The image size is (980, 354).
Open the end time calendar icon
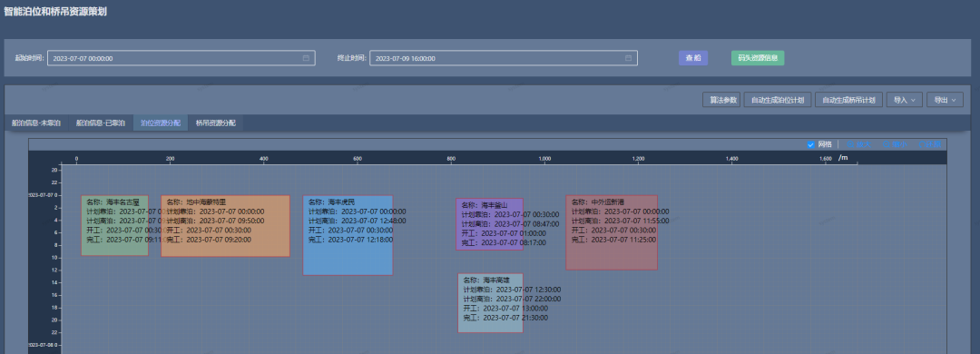click(x=628, y=58)
